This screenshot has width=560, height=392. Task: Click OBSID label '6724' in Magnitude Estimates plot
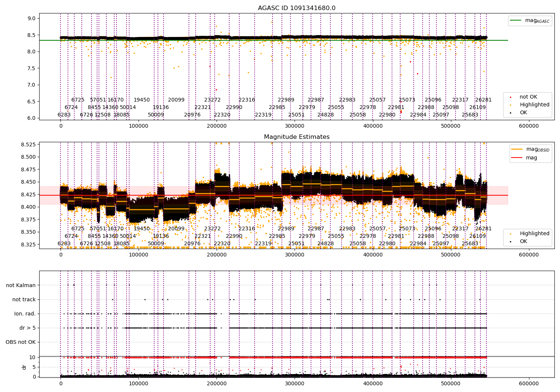(x=71, y=236)
